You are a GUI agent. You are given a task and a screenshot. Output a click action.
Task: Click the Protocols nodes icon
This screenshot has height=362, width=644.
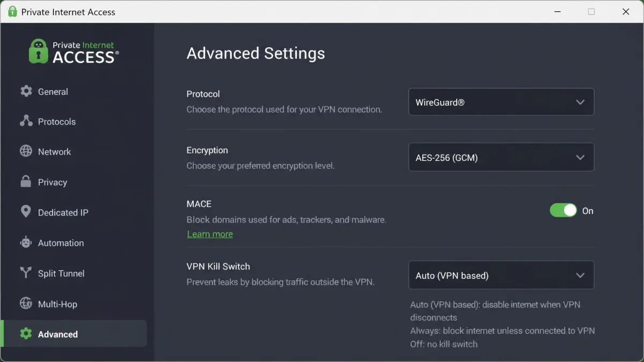point(26,121)
